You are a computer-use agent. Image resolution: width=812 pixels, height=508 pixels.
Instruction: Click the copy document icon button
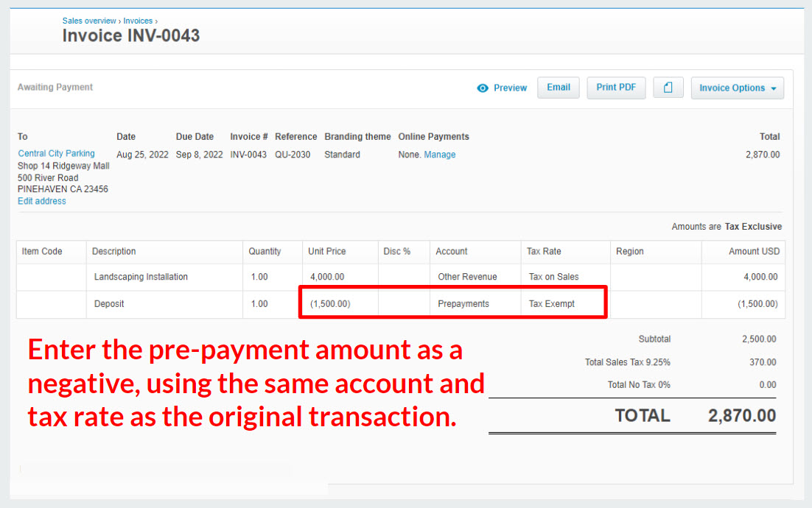pos(668,88)
